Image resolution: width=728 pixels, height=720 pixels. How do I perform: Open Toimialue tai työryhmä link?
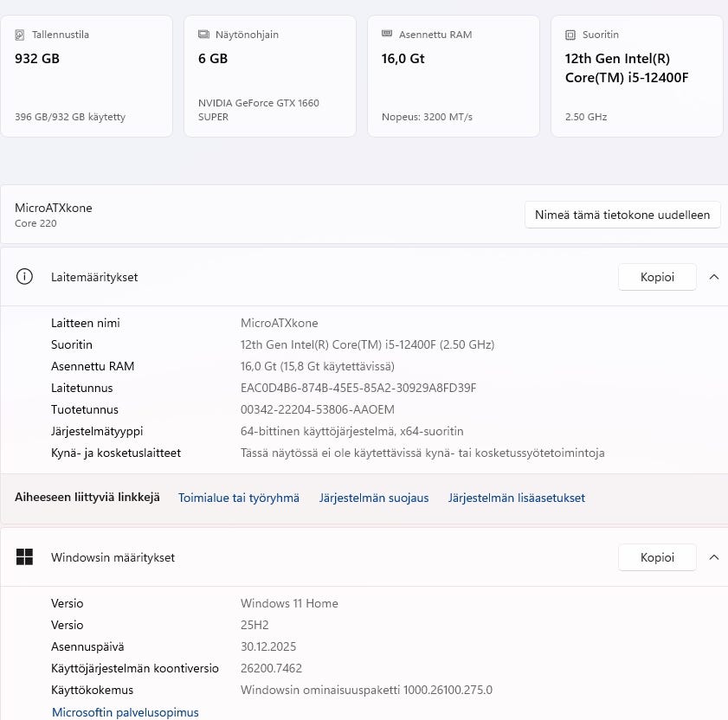[x=238, y=498]
